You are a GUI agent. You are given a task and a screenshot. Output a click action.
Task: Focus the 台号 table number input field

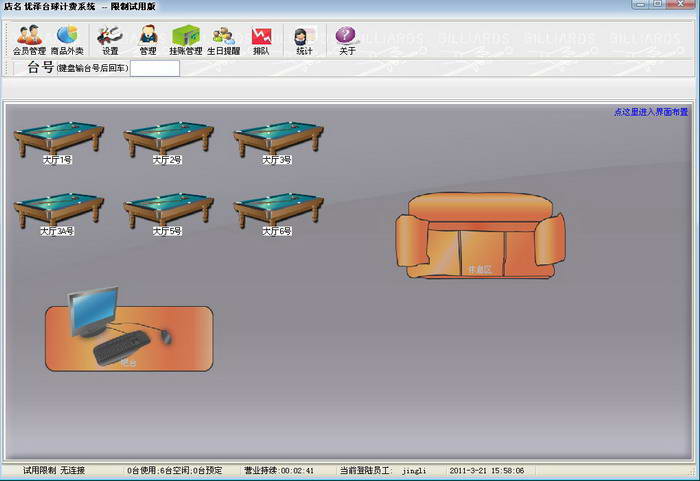pos(155,68)
